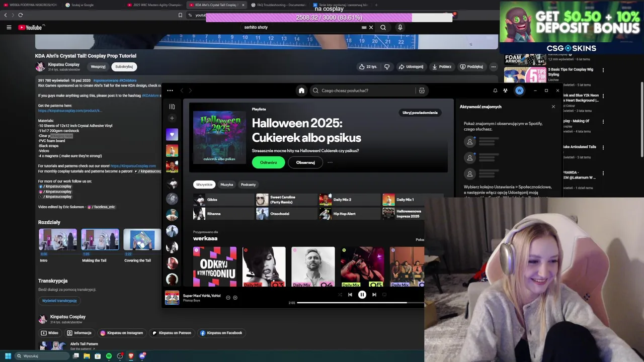
Task: Click the Podziękuj thanks button
Action: [471, 66]
